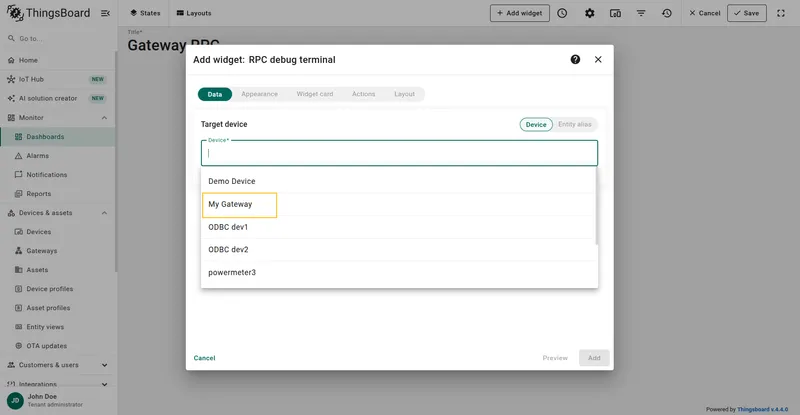800x415 pixels.
Task: Open the Layouts toolbar button
Action: pos(194,13)
